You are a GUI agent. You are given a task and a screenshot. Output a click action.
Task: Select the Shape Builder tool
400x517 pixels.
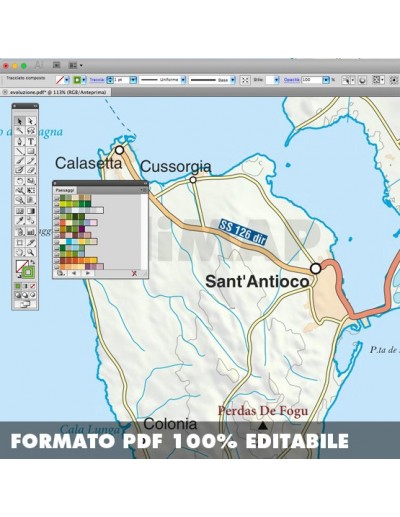point(20,200)
